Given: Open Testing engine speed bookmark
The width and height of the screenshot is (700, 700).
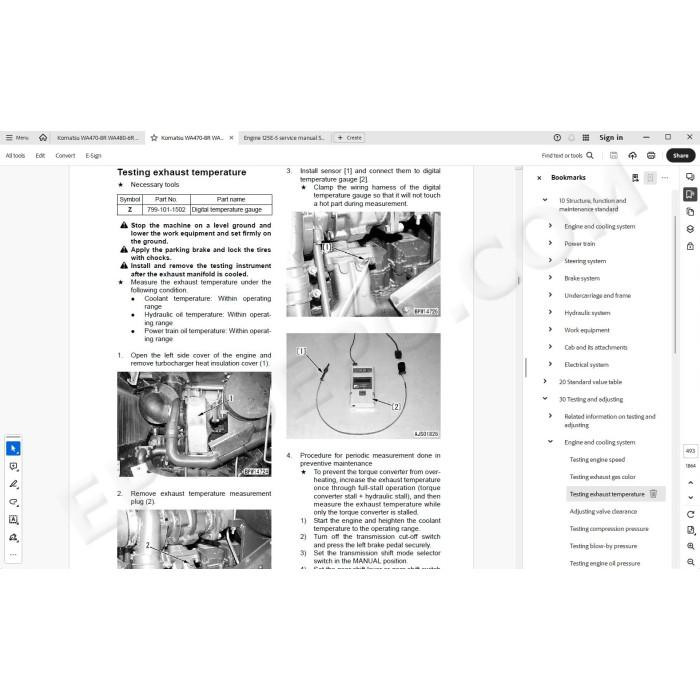Looking at the screenshot, I should 597,459.
